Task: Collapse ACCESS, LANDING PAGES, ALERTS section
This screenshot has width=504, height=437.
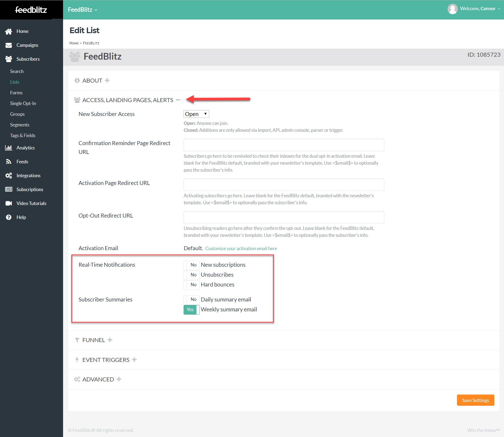Action: pos(178,100)
